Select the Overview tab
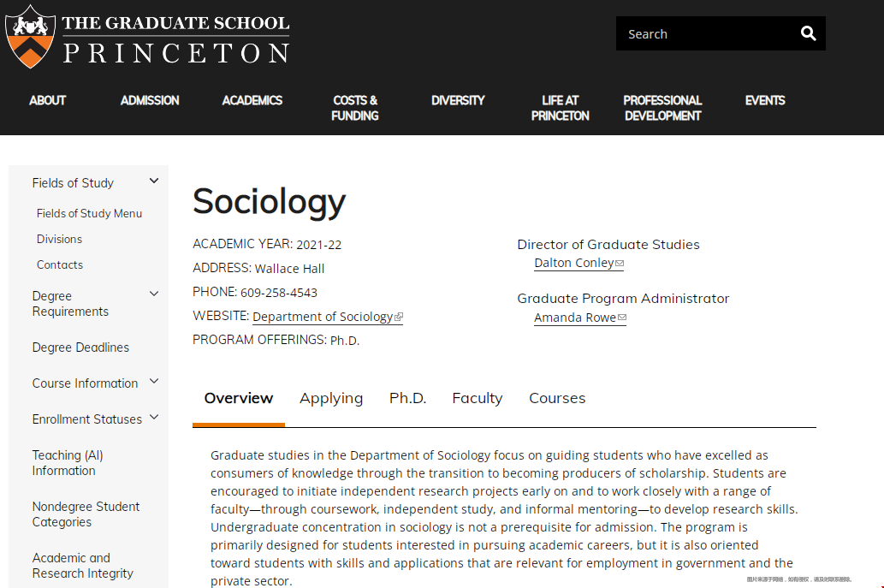Screen dimensions: 884x588 point(239,398)
